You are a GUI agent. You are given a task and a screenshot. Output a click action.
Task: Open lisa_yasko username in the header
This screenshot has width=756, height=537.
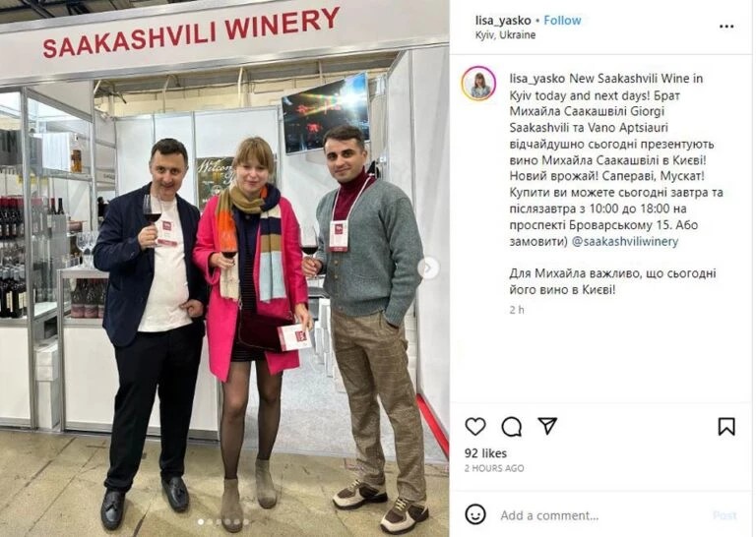pos(503,21)
